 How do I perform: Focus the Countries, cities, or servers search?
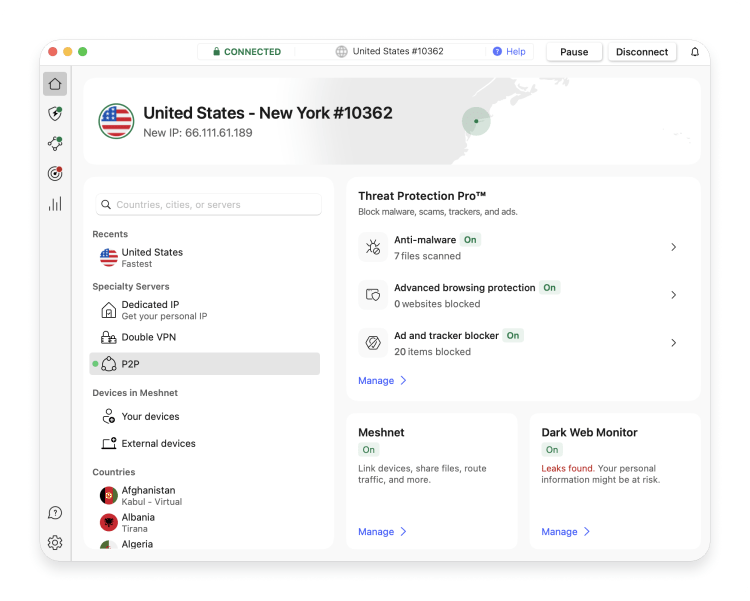(209, 204)
